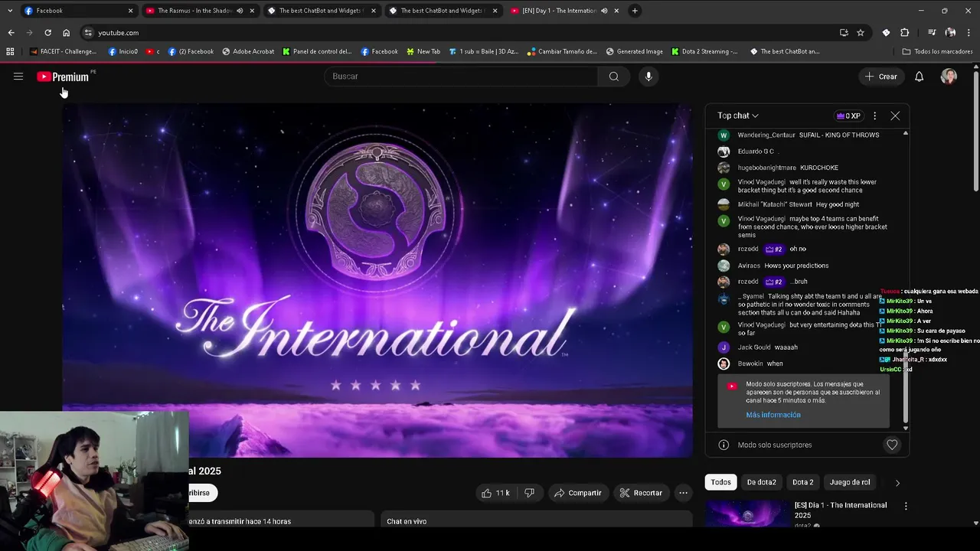Screen dimensions: 980x551
Task: Mute The Rasmus tab audio icon
Action: (x=240, y=11)
